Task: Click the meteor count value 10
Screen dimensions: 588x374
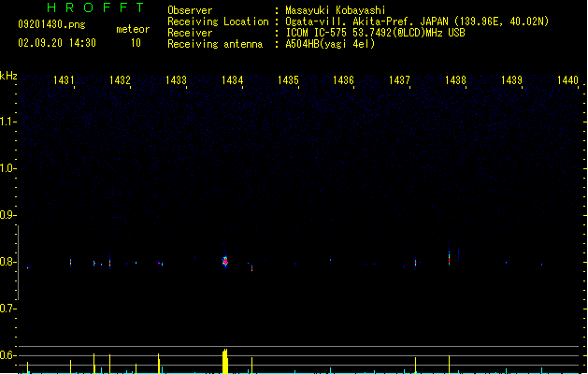Action: pyautogui.click(x=136, y=43)
